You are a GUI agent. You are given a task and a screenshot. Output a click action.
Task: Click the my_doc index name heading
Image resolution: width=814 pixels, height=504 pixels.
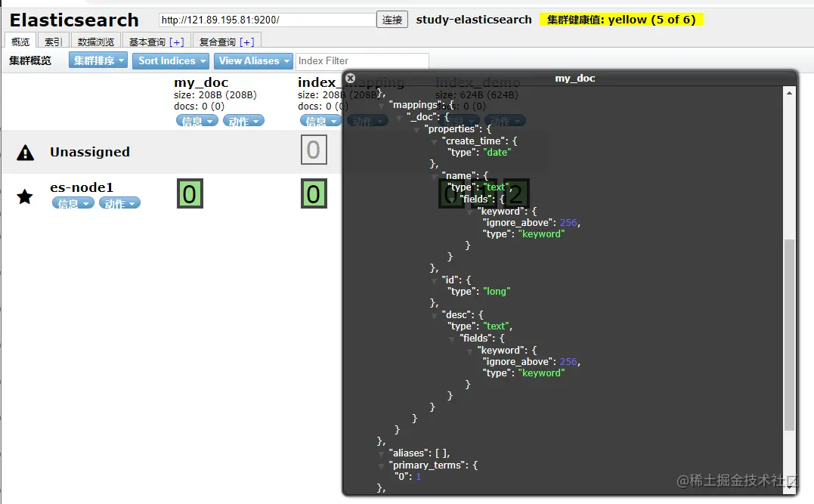click(x=201, y=82)
